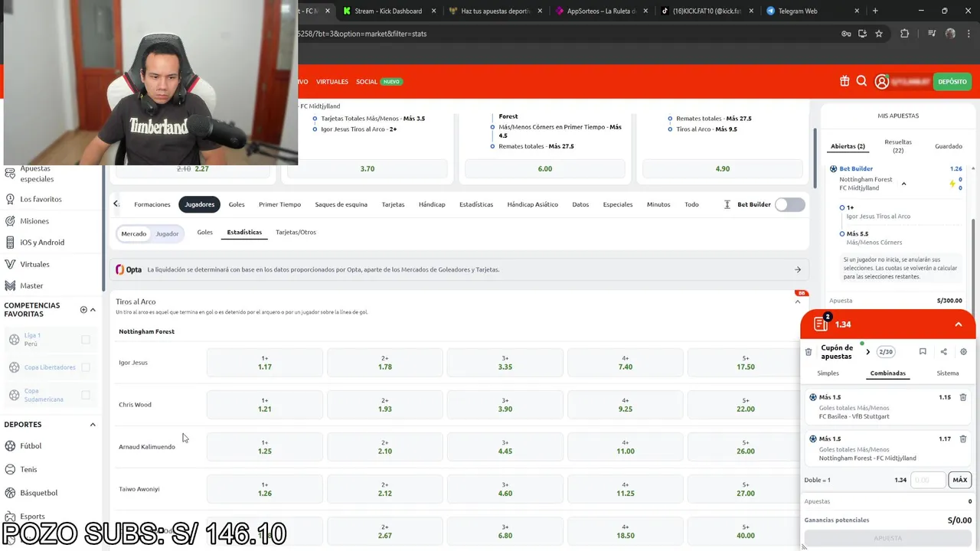
Task: Delete all selections with coupon trash icon
Action: [x=808, y=352]
